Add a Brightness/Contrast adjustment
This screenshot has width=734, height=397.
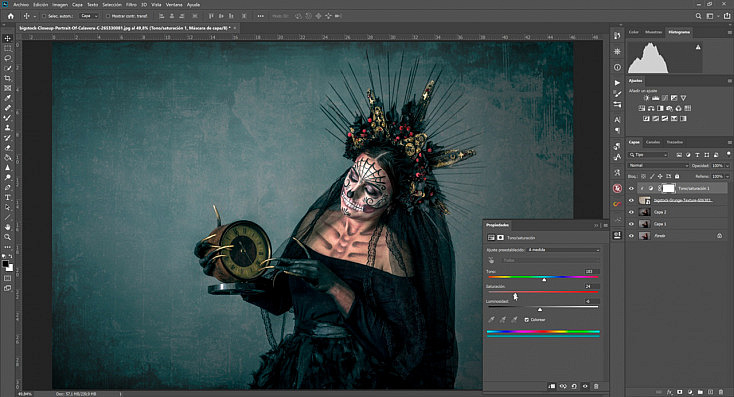646,98
